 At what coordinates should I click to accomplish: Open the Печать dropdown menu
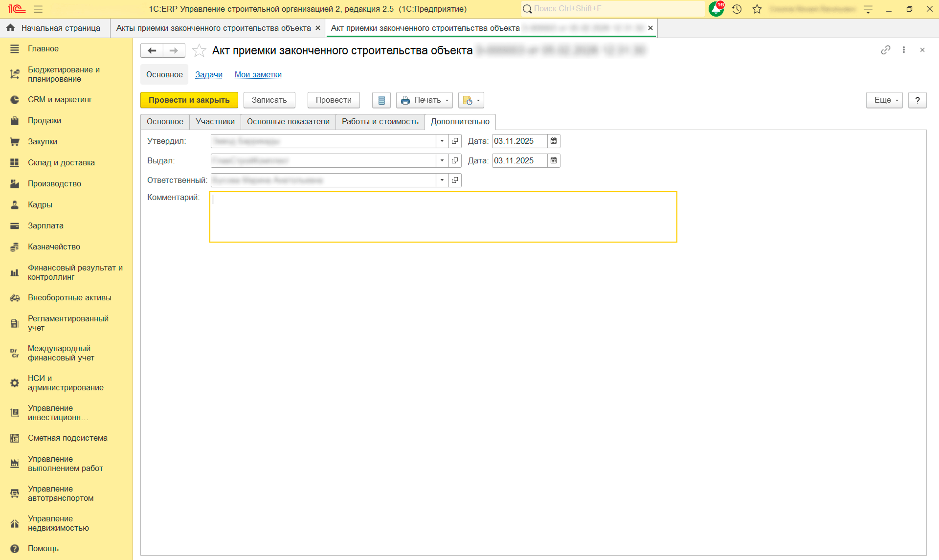(x=425, y=100)
